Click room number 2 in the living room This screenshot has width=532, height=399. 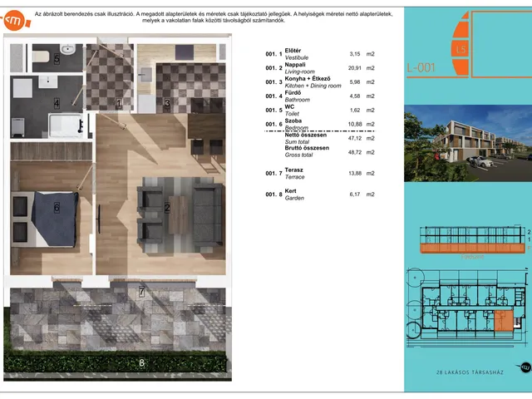pyautogui.click(x=167, y=208)
